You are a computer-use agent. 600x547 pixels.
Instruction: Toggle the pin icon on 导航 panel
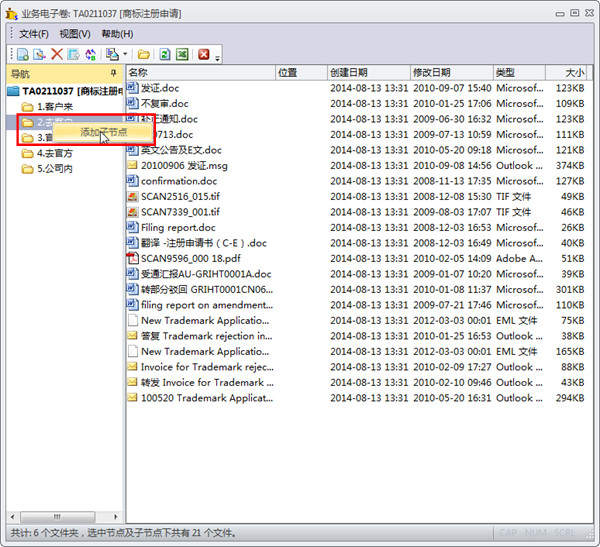[x=113, y=73]
